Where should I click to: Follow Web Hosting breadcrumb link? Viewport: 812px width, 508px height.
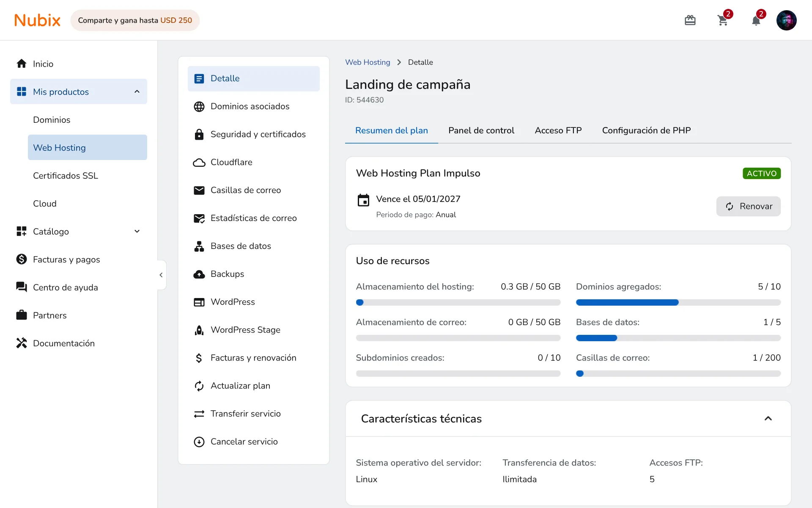click(x=368, y=62)
